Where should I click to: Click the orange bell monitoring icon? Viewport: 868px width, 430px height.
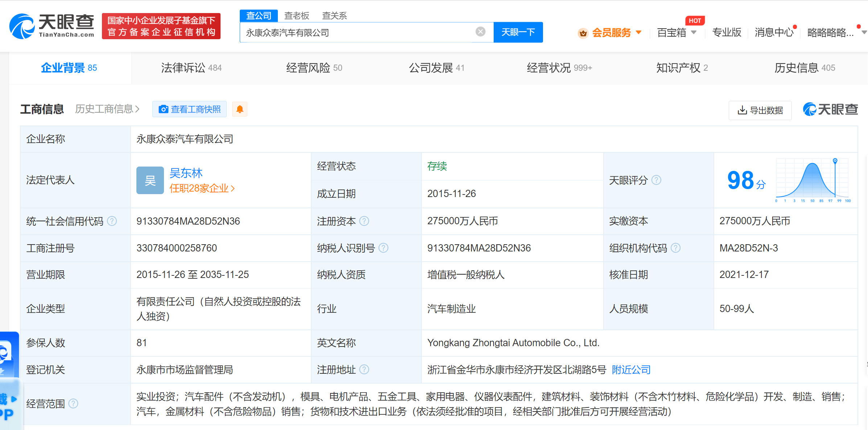click(x=240, y=109)
